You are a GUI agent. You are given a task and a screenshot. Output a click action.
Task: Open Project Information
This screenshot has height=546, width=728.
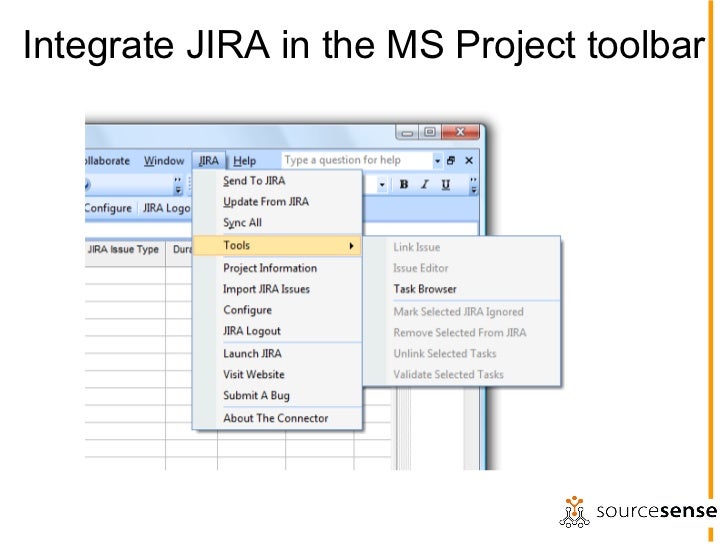click(277, 268)
